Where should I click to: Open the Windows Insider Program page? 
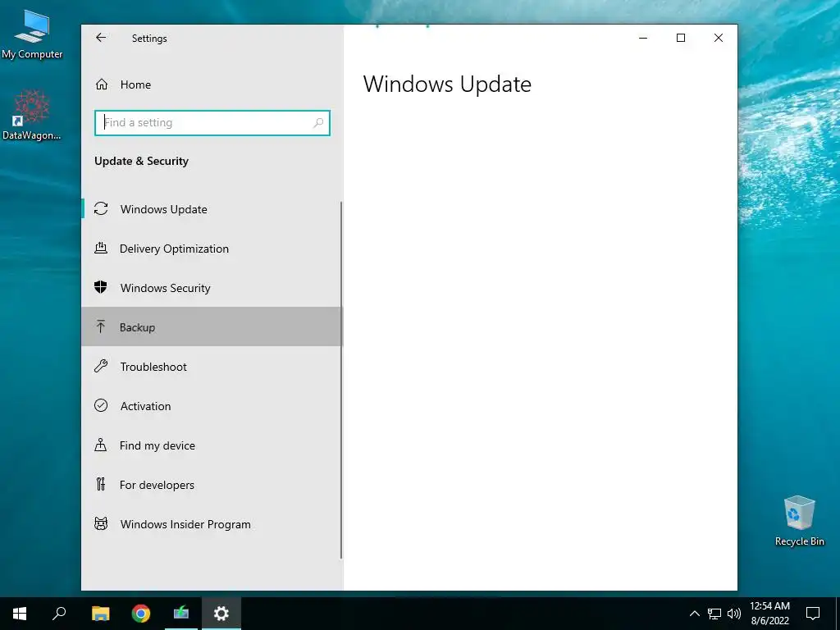point(212,524)
